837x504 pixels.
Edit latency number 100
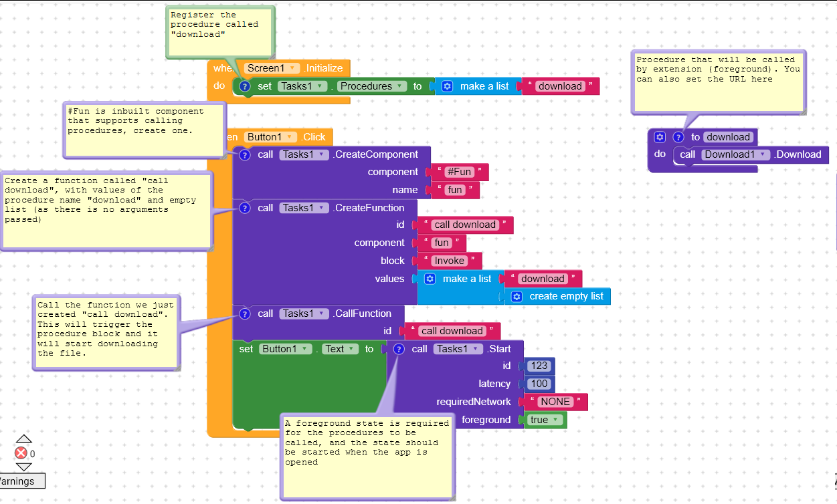tap(539, 384)
